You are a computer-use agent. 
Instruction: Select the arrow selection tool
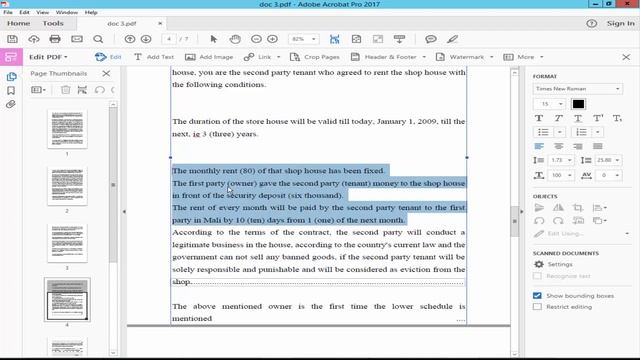coord(213,39)
